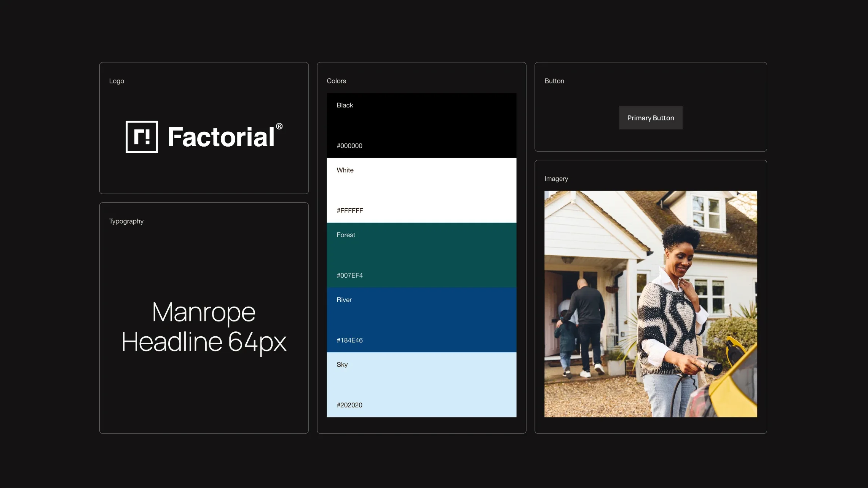
Task: Choose the River color swatch
Action: 421,320
